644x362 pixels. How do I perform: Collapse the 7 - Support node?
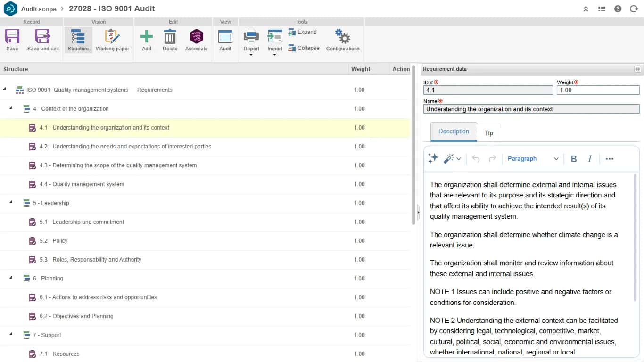(11, 335)
